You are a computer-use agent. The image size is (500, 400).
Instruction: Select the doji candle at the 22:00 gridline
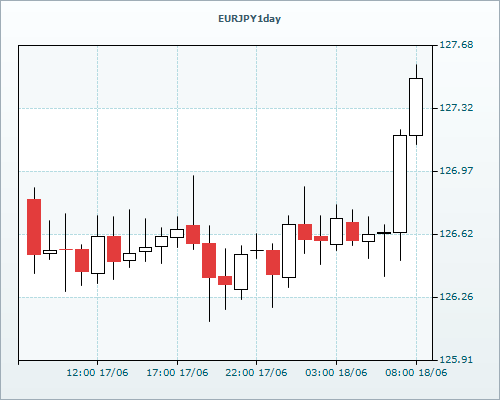257,250
